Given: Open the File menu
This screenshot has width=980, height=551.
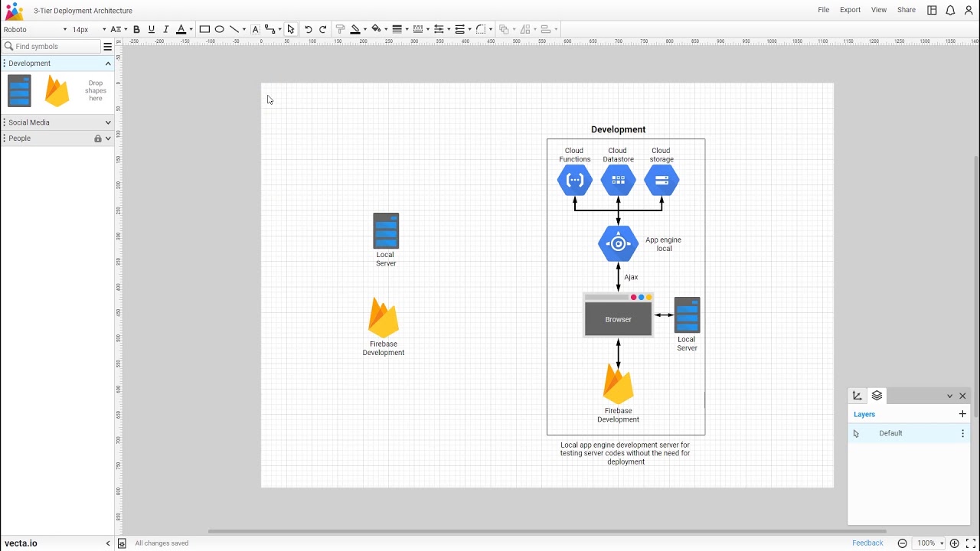Looking at the screenshot, I should (x=824, y=10).
